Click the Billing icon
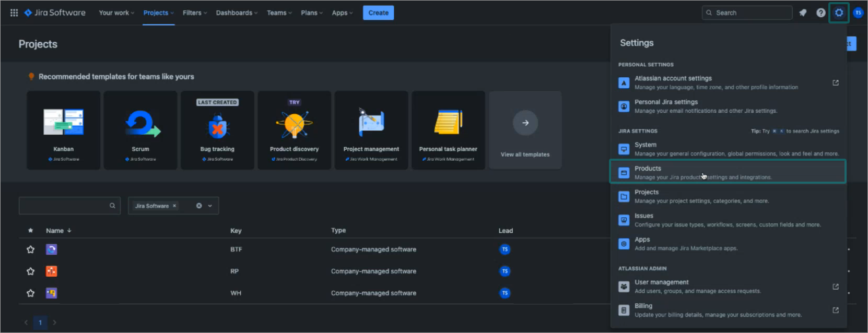 624,310
